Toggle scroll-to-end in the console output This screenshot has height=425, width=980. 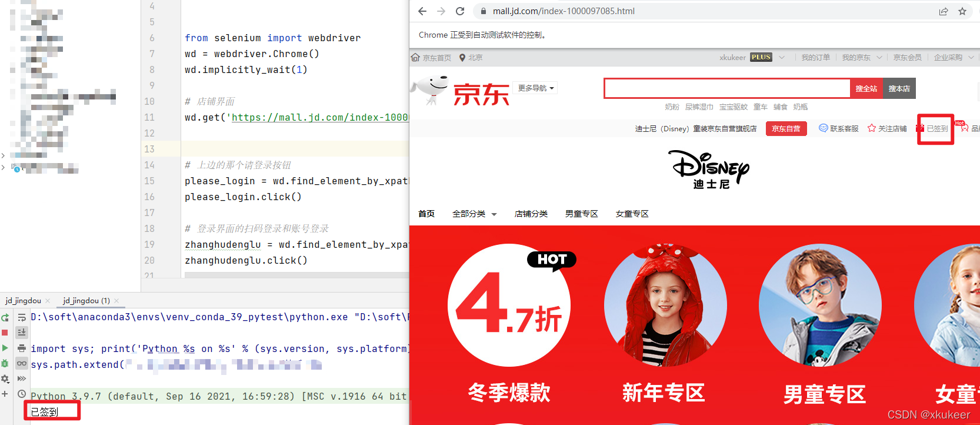tap(22, 333)
